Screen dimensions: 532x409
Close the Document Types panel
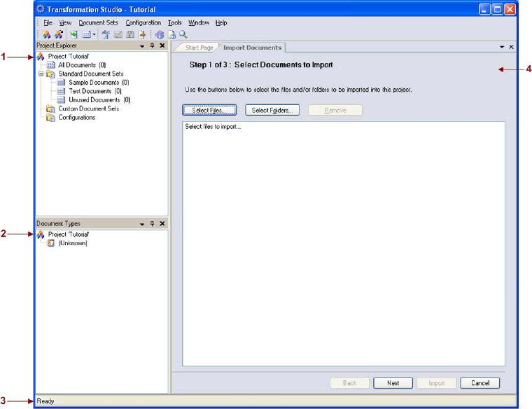point(162,223)
